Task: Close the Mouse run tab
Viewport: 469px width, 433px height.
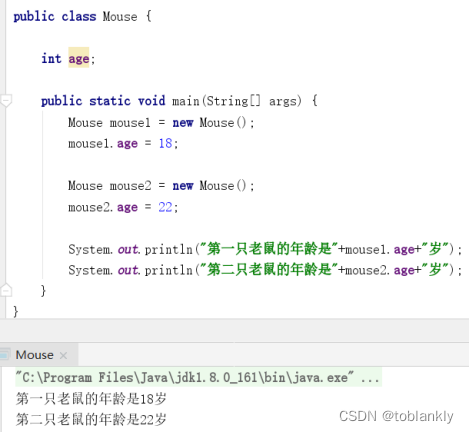Action: 63,356
